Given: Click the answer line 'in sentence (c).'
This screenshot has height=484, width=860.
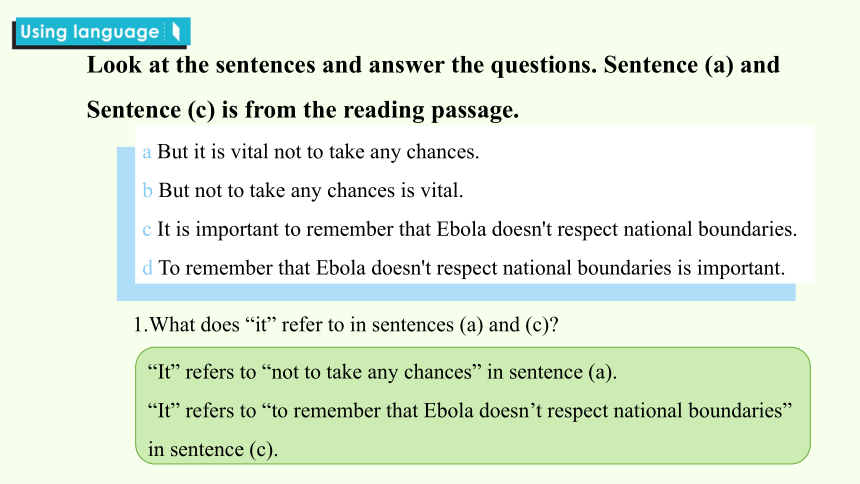Looking at the screenshot, I should click(x=213, y=449).
